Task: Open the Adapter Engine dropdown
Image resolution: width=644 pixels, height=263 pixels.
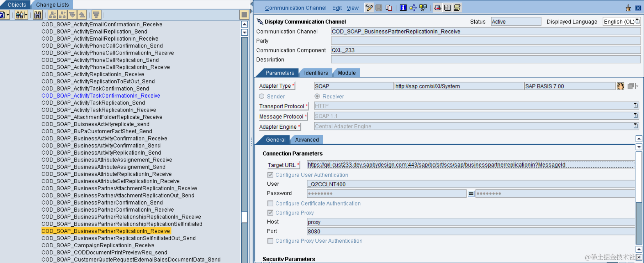Action: pyautogui.click(x=635, y=126)
